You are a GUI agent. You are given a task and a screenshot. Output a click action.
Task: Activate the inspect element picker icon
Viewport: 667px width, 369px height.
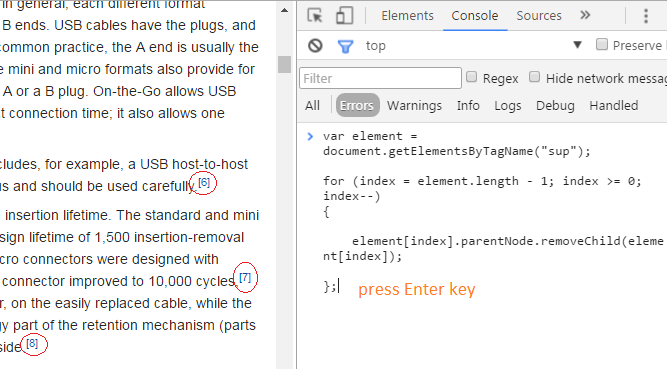(x=315, y=16)
